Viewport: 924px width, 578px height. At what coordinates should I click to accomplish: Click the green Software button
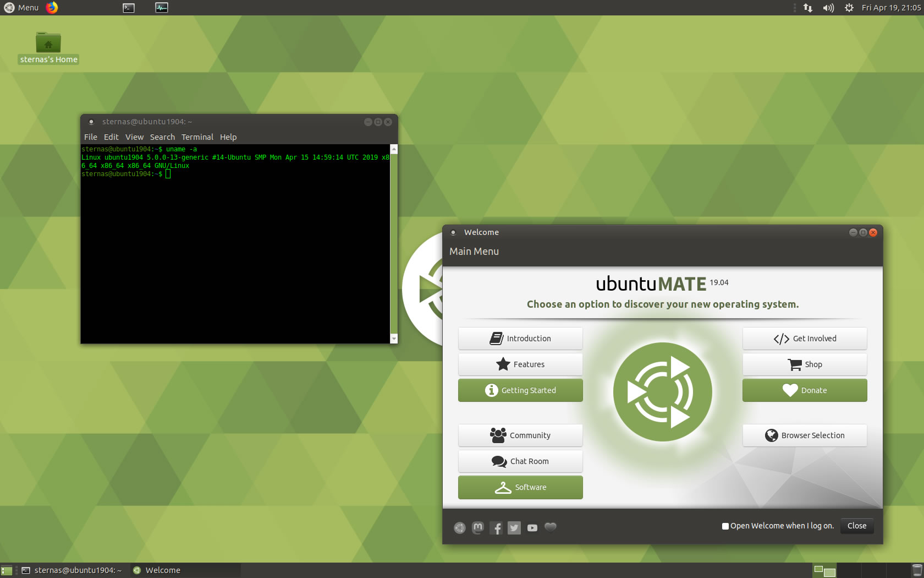(520, 487)
